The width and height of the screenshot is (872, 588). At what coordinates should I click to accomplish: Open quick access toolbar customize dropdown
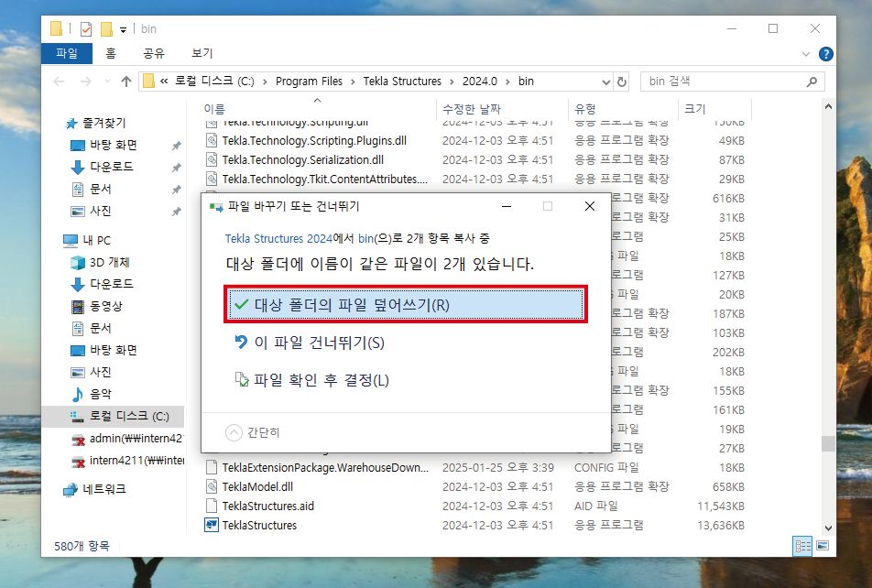tap(123, 29)
